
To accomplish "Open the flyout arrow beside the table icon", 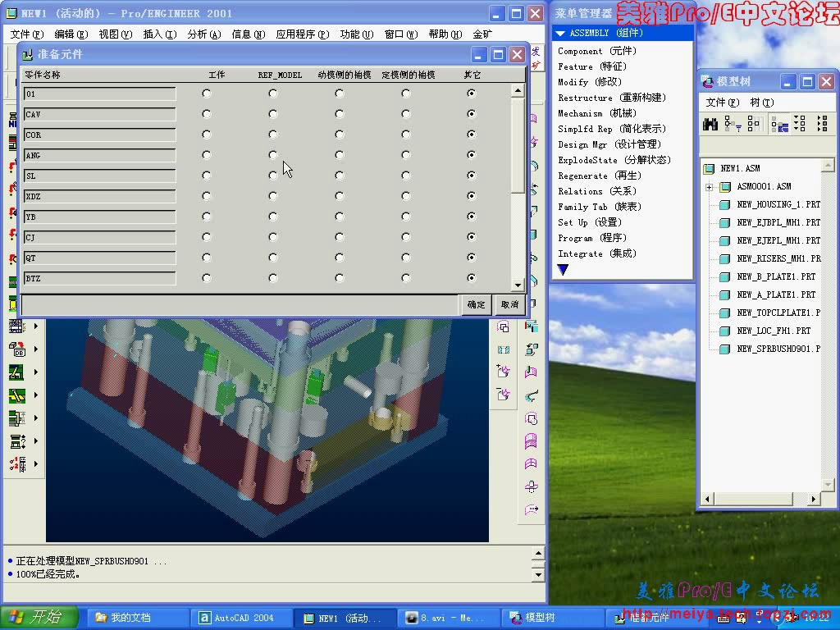I will 36,326.
